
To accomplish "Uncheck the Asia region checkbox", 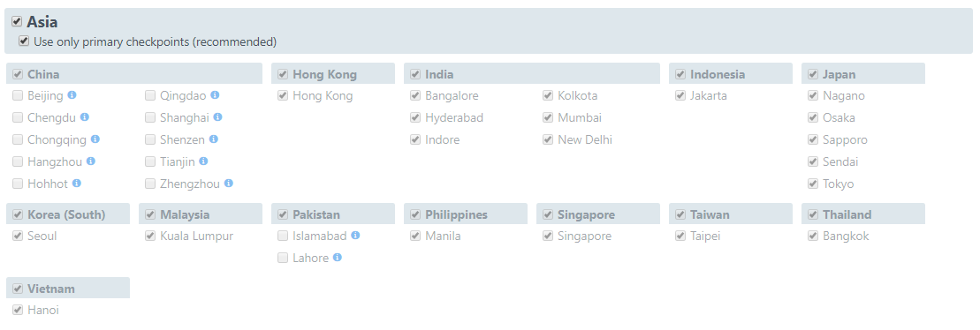I will coord(17,22).
